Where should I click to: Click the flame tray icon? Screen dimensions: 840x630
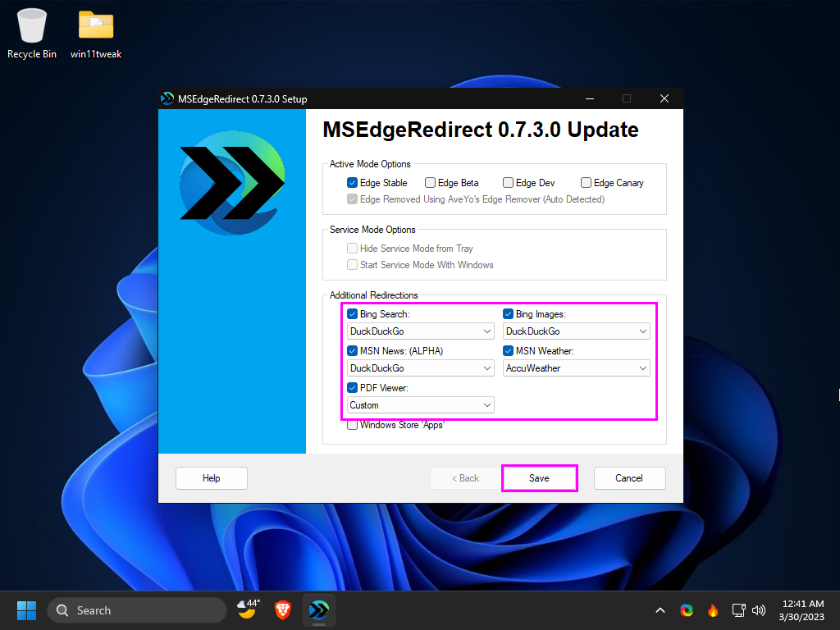(713, 610)
